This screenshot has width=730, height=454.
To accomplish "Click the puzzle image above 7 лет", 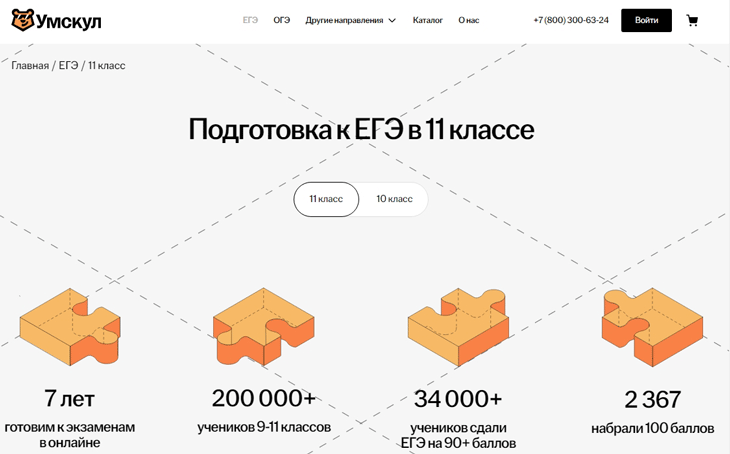I will 70,327.
